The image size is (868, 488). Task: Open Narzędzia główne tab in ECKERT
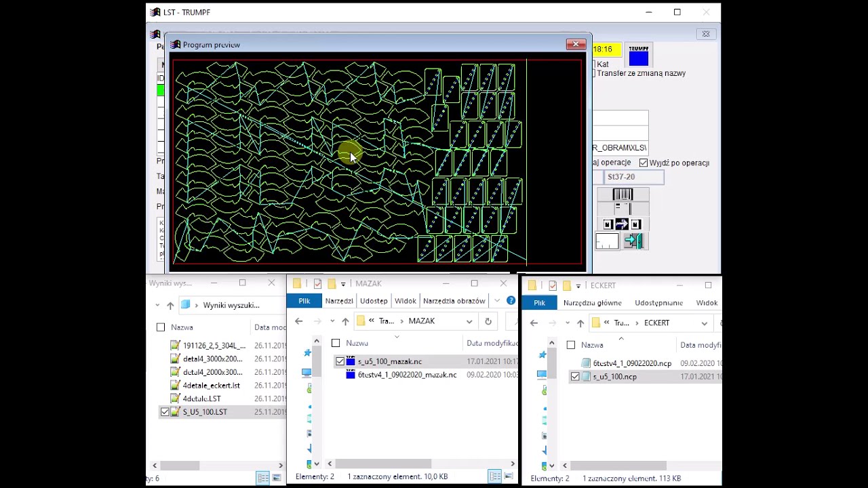pos(593,303)
